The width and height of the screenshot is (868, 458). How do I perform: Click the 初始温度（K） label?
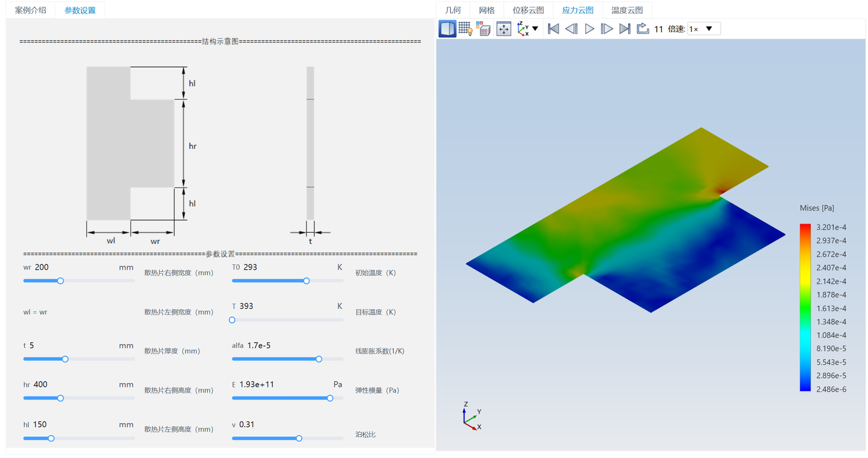[x=376, y=273]
